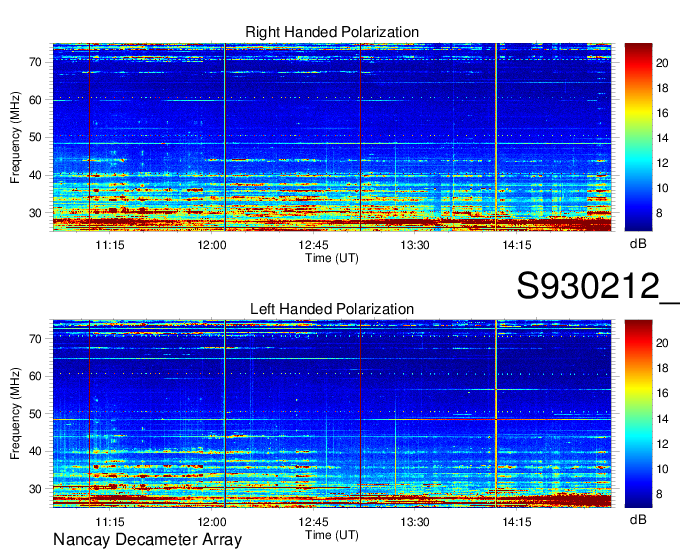
Task: Click the 14:15 tick label under lower plot
Action: tap(517, 522)
